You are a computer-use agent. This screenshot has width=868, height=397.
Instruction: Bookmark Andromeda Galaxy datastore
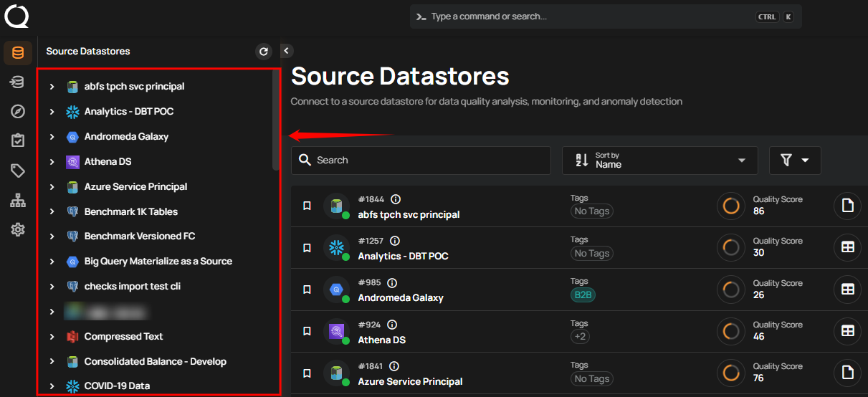tap(307, 290)
